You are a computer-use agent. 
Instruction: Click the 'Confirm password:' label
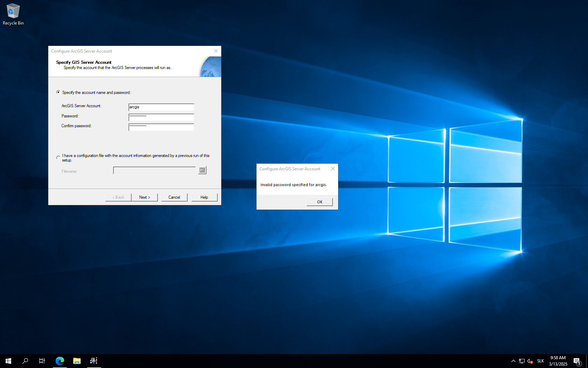click(76, 126)
